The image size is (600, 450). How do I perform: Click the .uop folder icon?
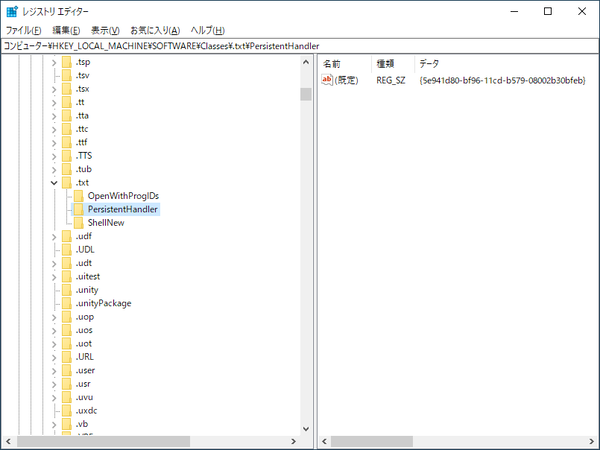(67, 317)
